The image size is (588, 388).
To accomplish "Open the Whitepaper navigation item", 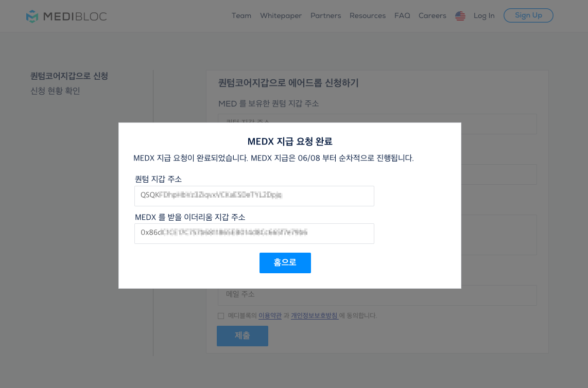I will coord(281,16).
